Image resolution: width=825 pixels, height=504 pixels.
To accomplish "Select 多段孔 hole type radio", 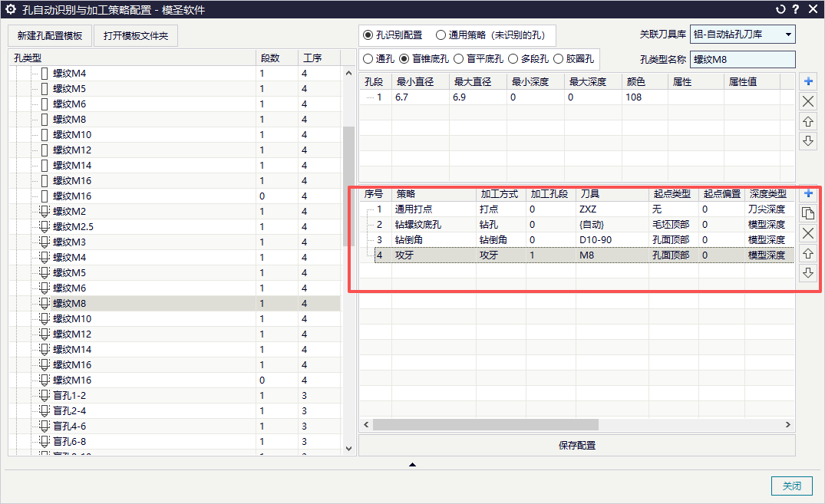I will [x=513, y=59].
